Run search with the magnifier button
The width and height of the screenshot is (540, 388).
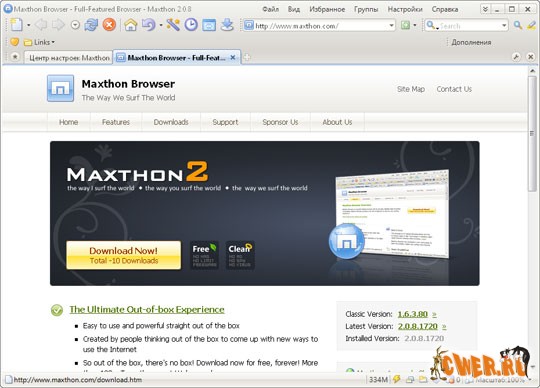[x=517, y=25]
